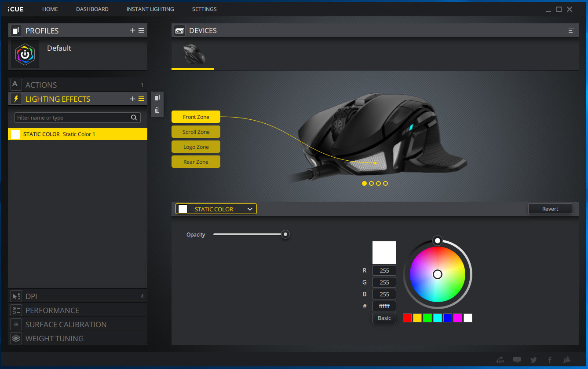The height and width of the screenshot is (369, 588).
Task: Select the Rear Zone button
Action: [196, 162]
